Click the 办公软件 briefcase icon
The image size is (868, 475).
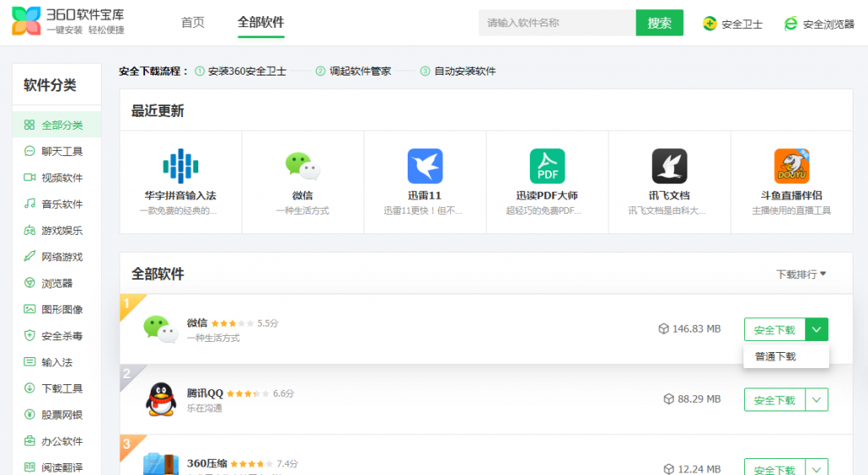[x=30, y=441]
